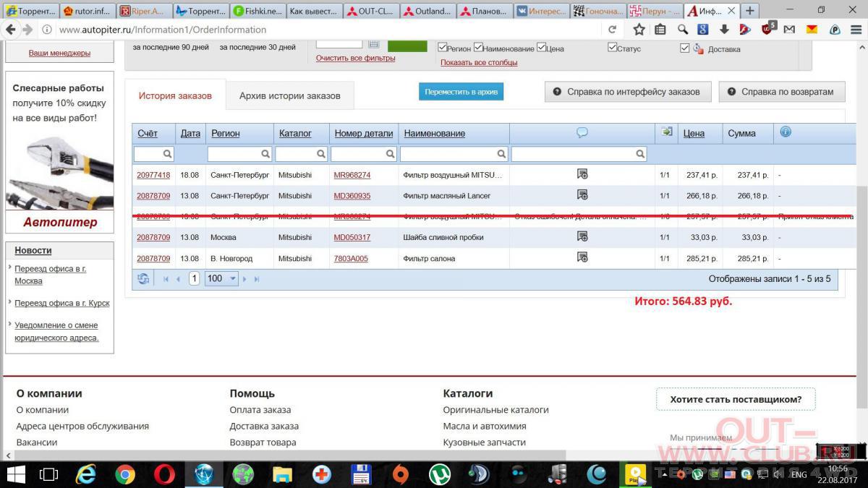Image resolution: width=868 pixels, height=488 pixels.
Task: Bookmark this page using the star icon
Action: click(639, 30)
